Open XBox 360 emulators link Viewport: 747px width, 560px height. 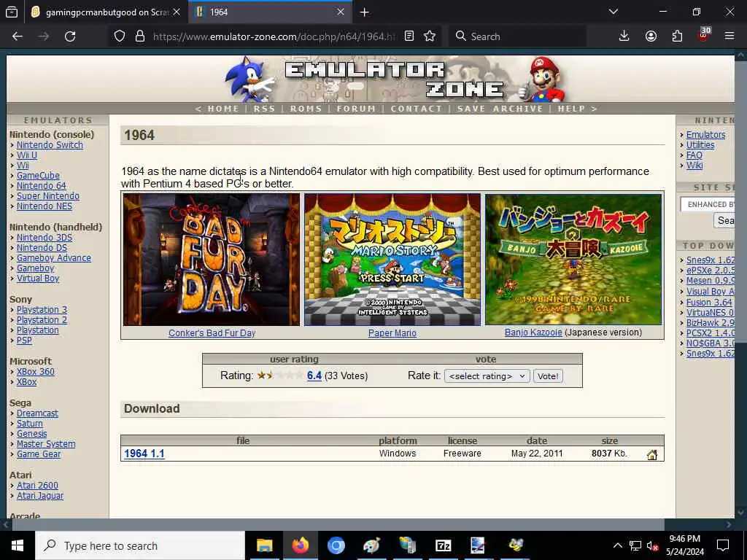(36, 371)
